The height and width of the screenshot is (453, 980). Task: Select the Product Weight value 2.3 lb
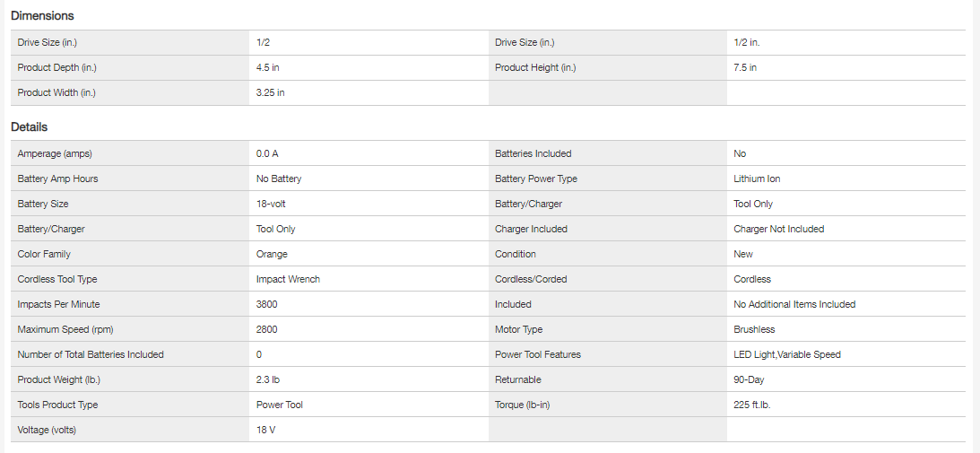tap(269, 379)
